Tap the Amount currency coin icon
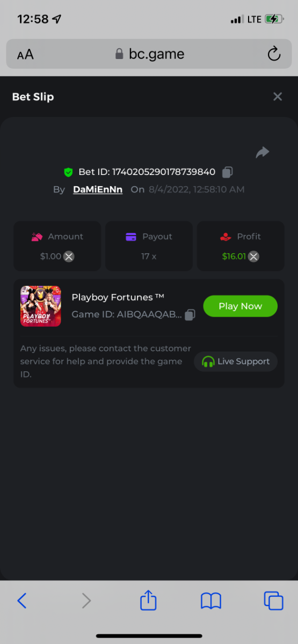 pyautogui.click(x=69, y=257)
